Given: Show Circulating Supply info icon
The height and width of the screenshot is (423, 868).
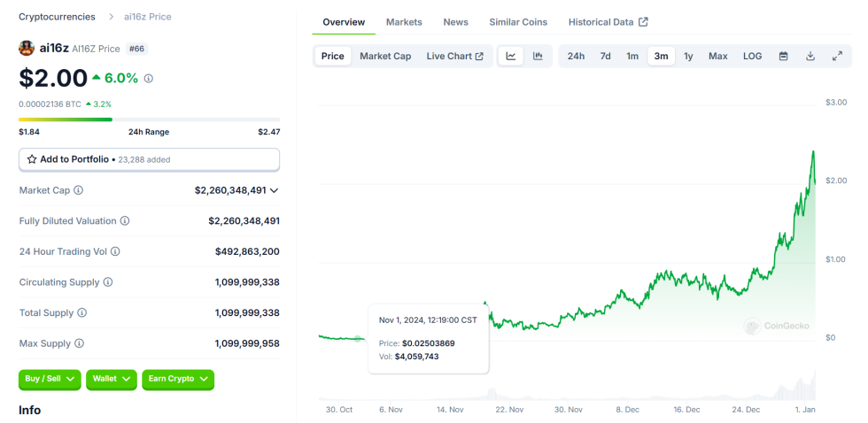Looking at the screenshot, I should 108,282.
